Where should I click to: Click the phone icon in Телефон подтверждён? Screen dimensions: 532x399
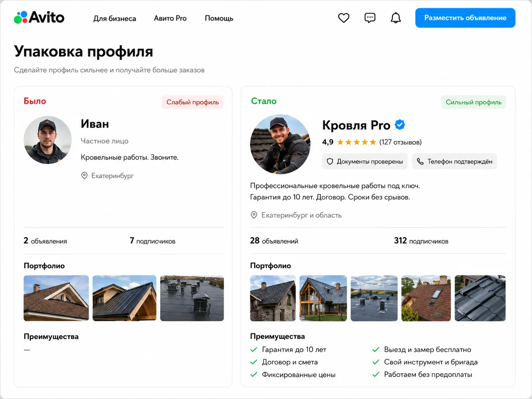(x=420, y=161)
